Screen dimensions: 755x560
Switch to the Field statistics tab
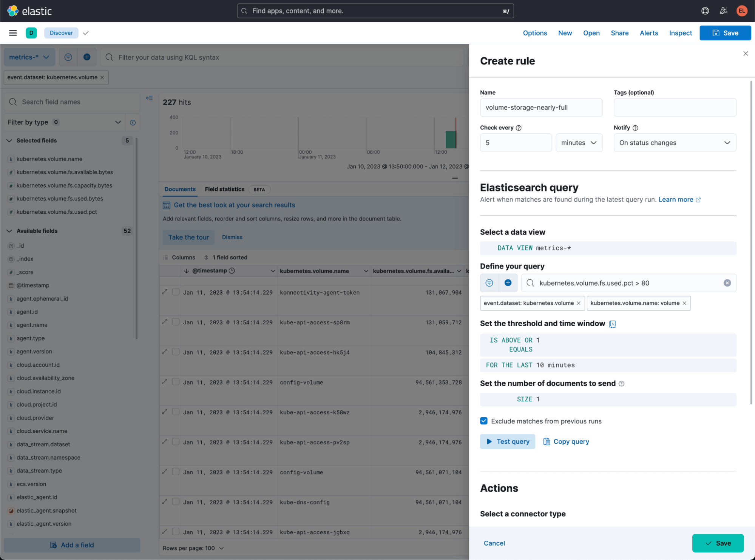click(x=224, y=189)
